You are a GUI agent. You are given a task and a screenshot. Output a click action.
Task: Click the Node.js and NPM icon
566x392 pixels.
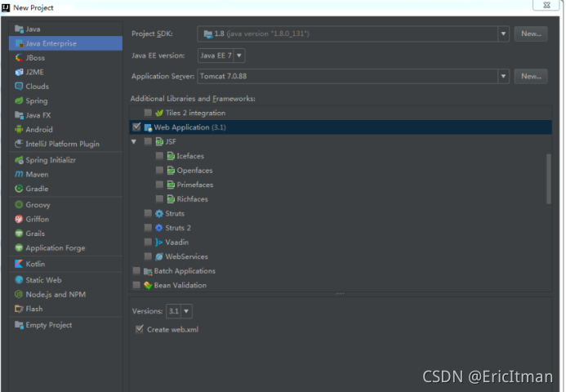coord(19,295)
